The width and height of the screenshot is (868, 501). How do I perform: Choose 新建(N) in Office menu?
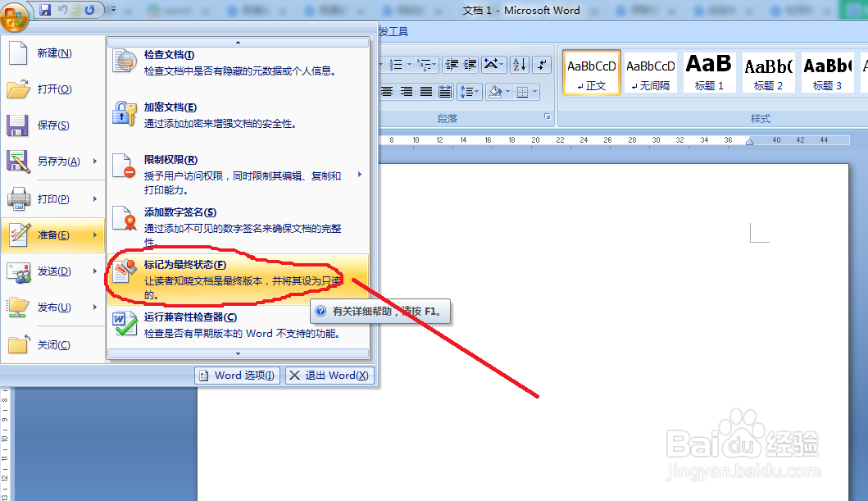pyautogui.click(x=53, y=53)
